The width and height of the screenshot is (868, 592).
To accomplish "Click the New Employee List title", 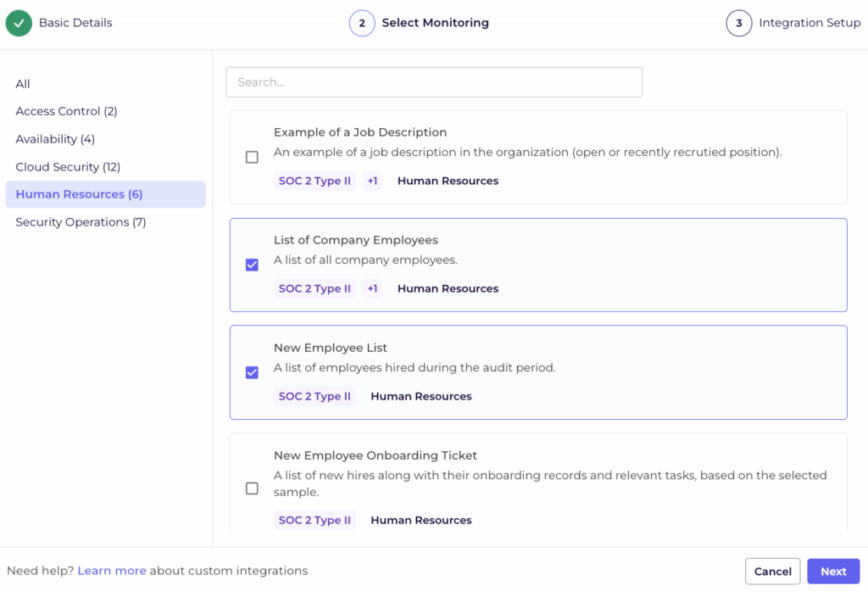I will tap(331, 348).
